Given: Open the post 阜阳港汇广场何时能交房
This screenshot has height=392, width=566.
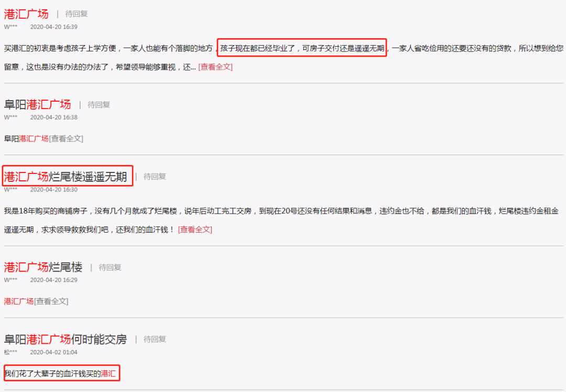Looking at the screenshot, I should coord(66,339).
